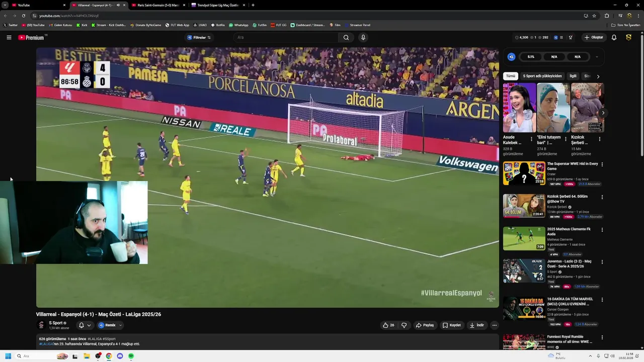The width and height of the screenshot is (644, 362).
Task: Download the video with İndir
Action: (x=476, y=325)
